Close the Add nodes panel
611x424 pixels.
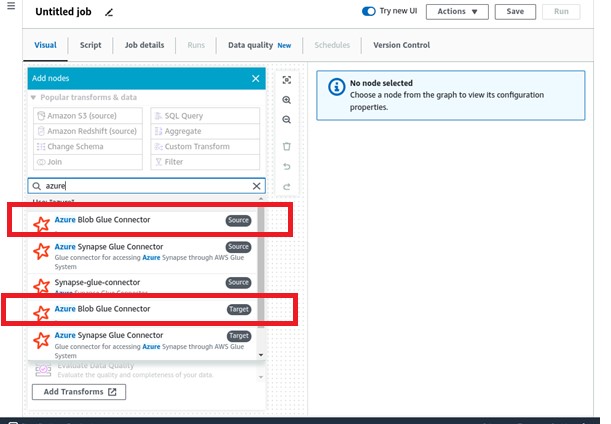coord(256,79)
